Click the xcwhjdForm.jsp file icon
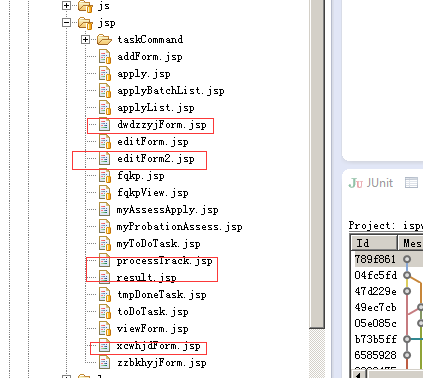Screen dimensions: 423x378 [105, 346]
